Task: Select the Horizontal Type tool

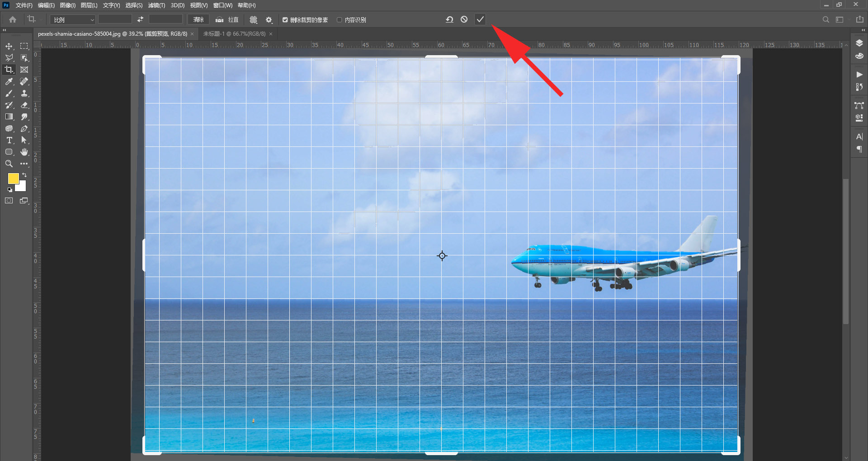Action: 9,140
